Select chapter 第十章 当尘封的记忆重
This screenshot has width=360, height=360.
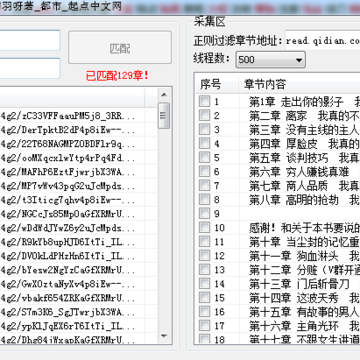point(304,242)
